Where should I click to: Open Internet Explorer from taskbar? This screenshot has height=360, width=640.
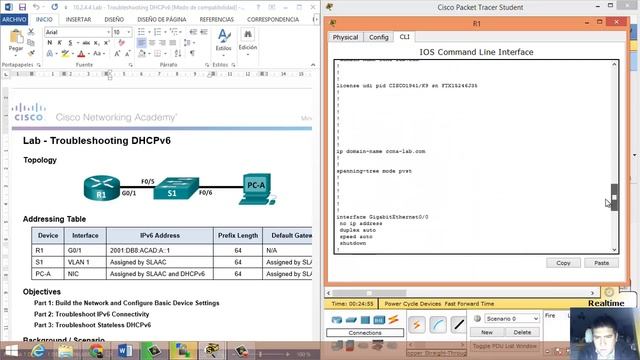click(38, 351)
